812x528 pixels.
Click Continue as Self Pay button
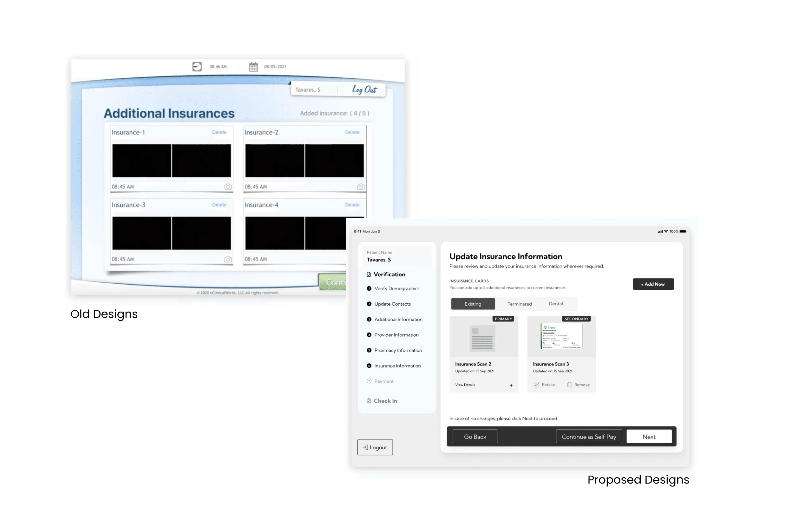click(589, 437)
